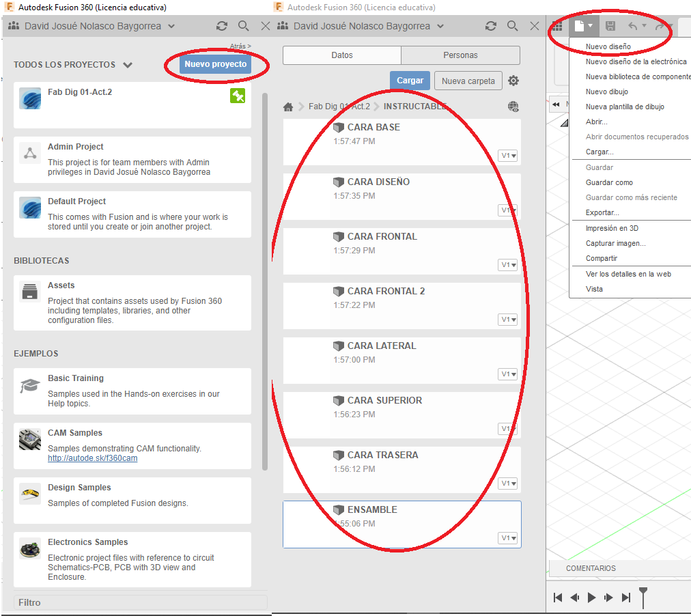
Task: Open version dropdown for CARA LATERAL
Action: pos(508,374)
